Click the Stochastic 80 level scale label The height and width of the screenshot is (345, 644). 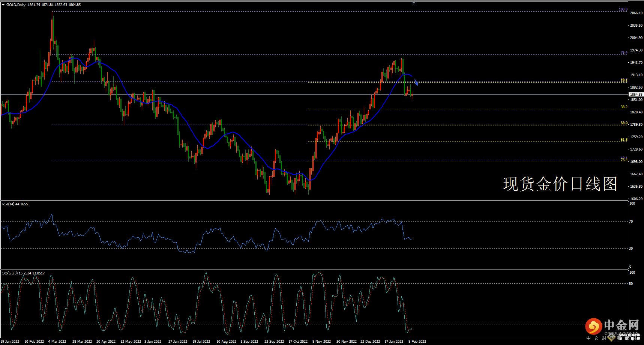(631, 284)
